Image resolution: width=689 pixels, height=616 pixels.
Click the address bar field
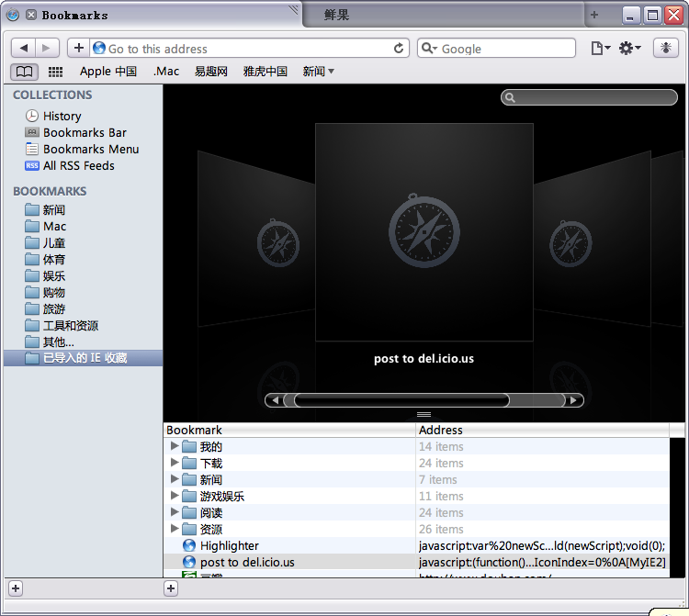click(x=249, y=49)
